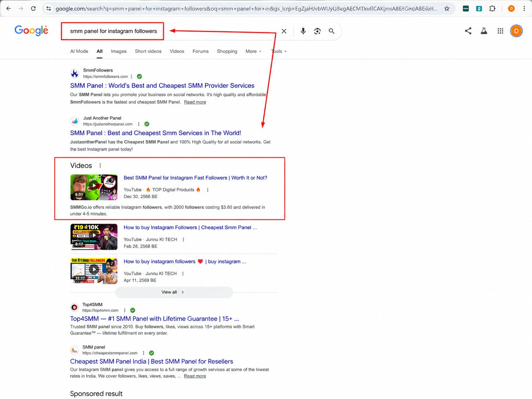Switch to Shopping tab
Screen dimensions: 532x399
click(227, 51)
